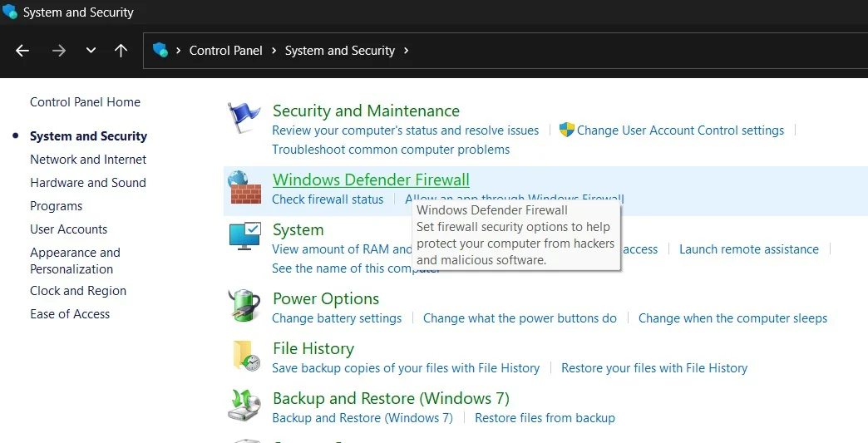Save backup copies with File History
Screen dimensions: 868x443
[406, 368]
